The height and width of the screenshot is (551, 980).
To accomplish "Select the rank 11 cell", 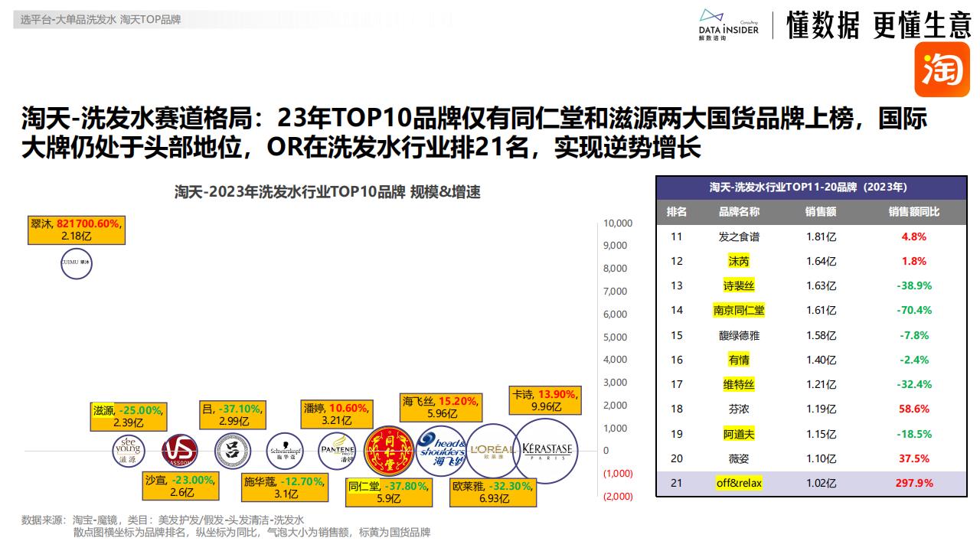I will (x=677, y=236).
